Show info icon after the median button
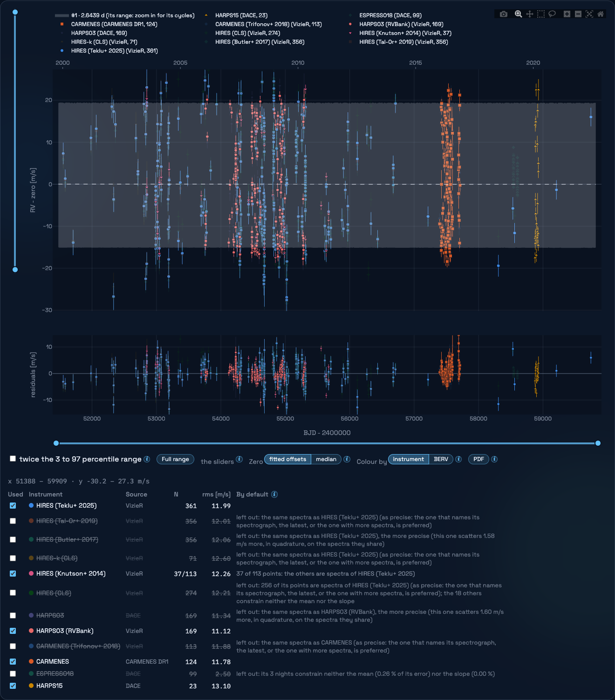 (347, 459)
